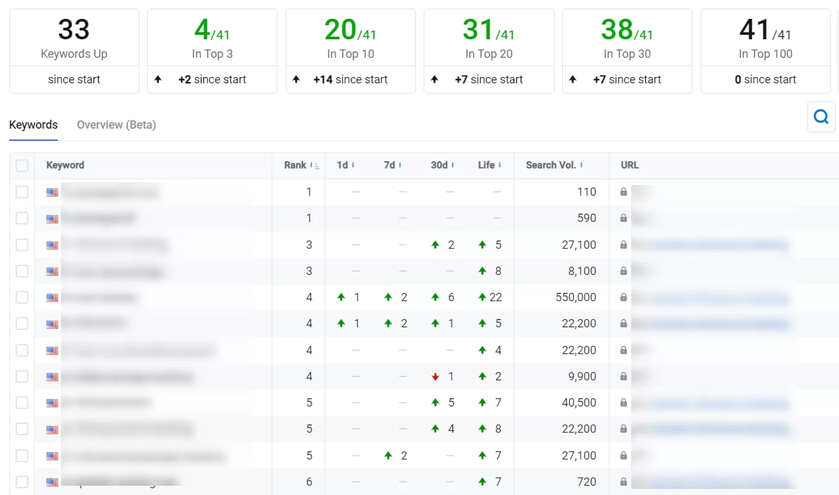Click the Keywords Up summary card
This screenshot has height=495, width=839.
[x=74, y=51]
